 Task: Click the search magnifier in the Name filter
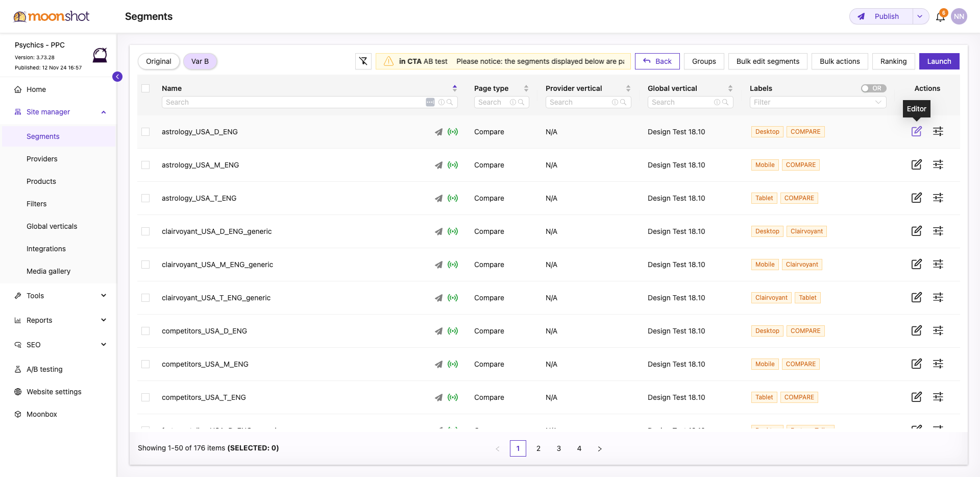coord(450,102)
